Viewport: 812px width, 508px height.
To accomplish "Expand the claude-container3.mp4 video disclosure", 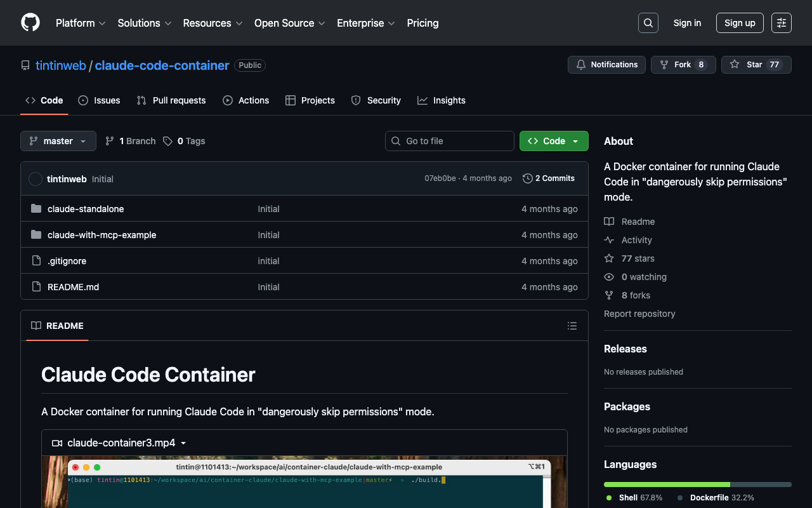I will [121, 443].
